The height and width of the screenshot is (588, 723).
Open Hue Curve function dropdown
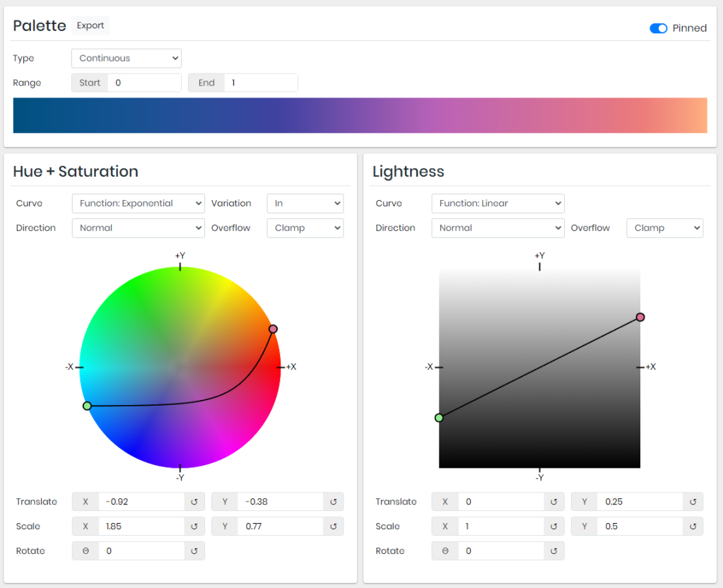click(x=139, y=204)
